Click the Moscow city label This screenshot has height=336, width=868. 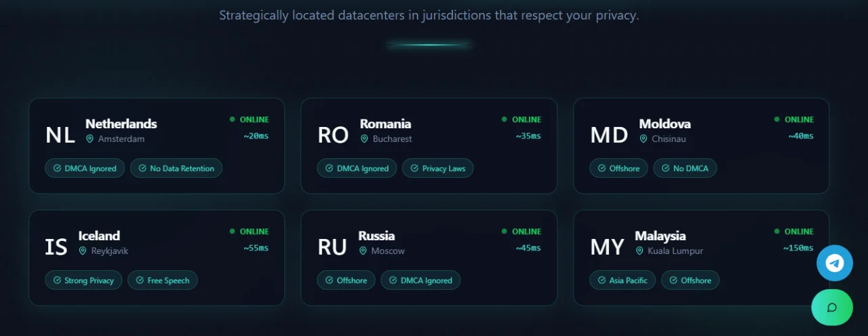click(388, 251)
